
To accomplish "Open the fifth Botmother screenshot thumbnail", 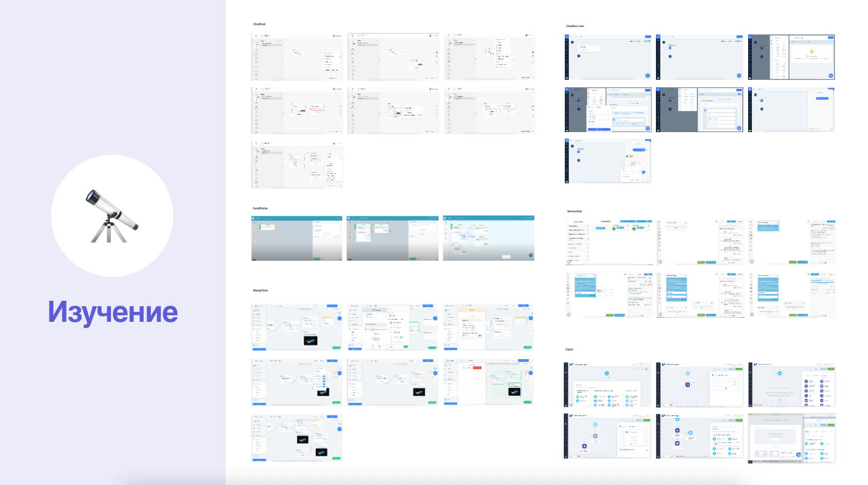I will coord(700,295).
